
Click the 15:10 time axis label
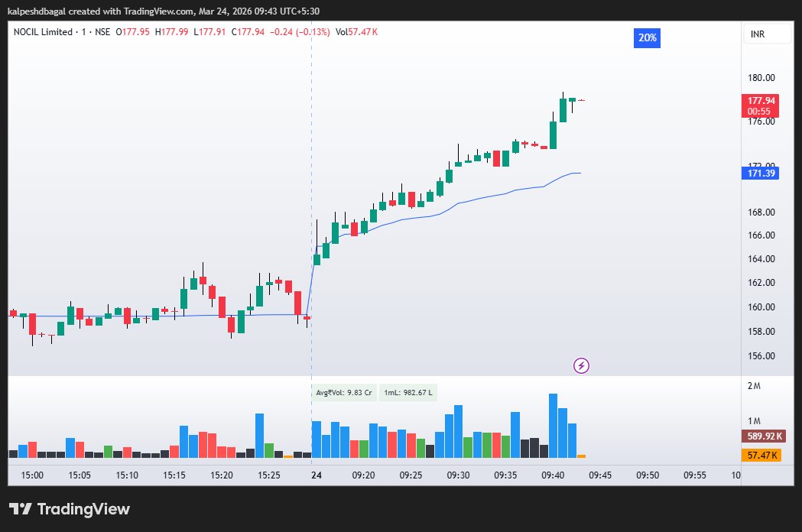click(x=127, y=475)
